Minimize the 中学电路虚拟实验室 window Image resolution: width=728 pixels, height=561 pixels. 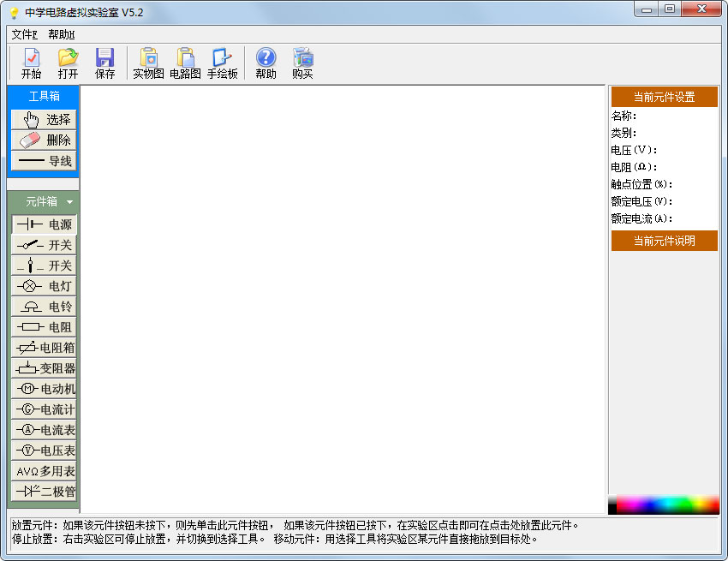coord(647,9)
